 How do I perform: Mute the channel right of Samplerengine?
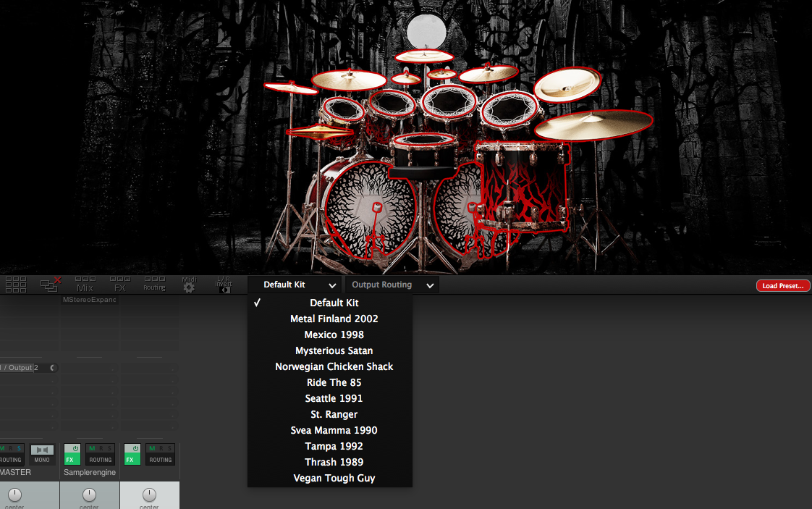pyautogui.click(x=152, y=448)
